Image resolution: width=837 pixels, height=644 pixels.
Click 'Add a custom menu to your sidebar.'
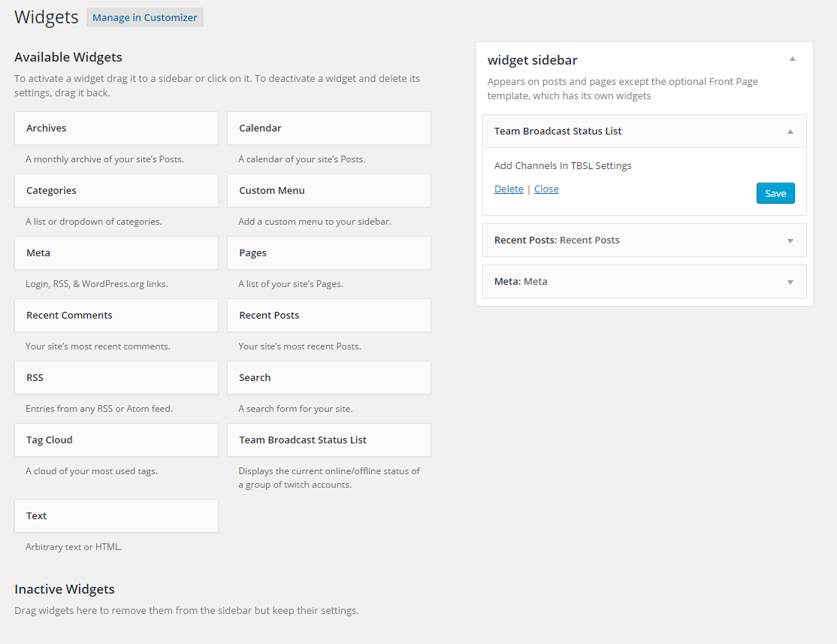pos(314,222)
